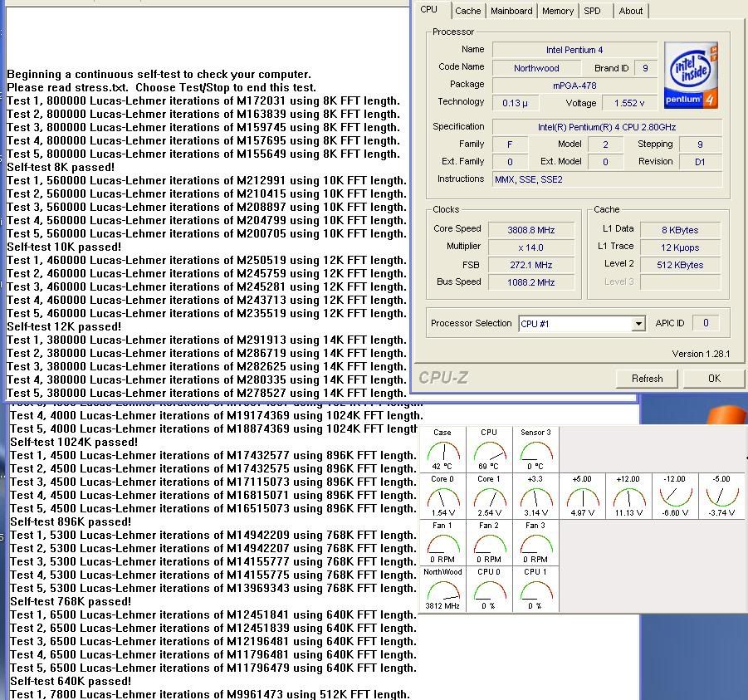
Task: Select the CPU tab in CPU-Z
Action: click(x=429, y=9)
